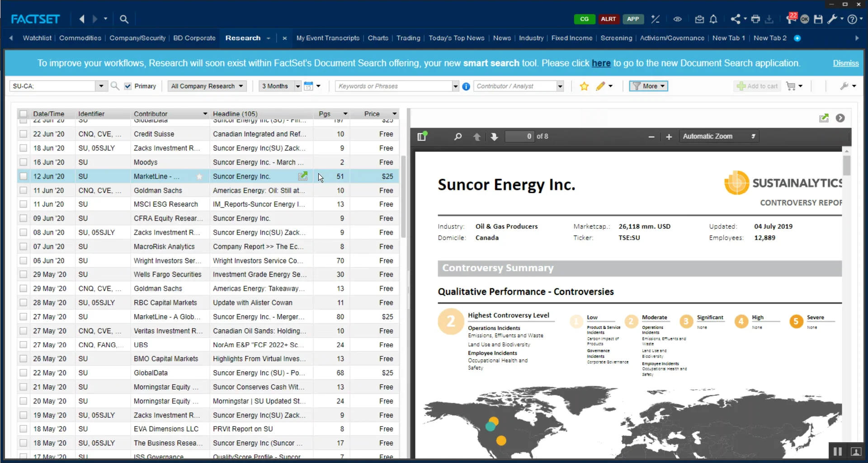Check the MSCI ESG Research row checkbox

[x=24, y=204]
